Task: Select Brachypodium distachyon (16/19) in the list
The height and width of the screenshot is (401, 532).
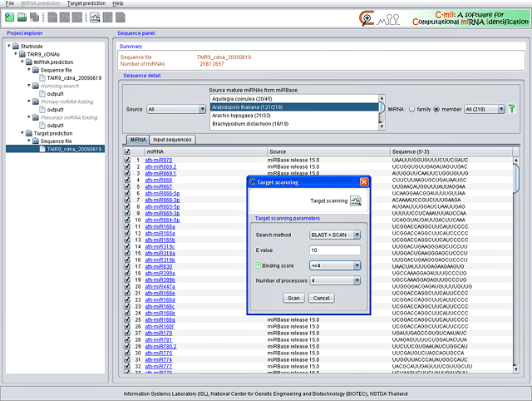Action: (x=293, y=124)
